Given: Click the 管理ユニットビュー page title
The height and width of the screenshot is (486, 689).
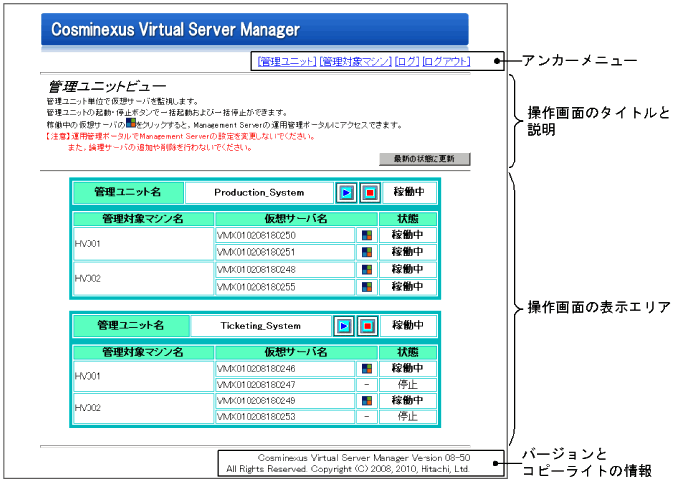Looking at the screenshot, I should 107,87.
